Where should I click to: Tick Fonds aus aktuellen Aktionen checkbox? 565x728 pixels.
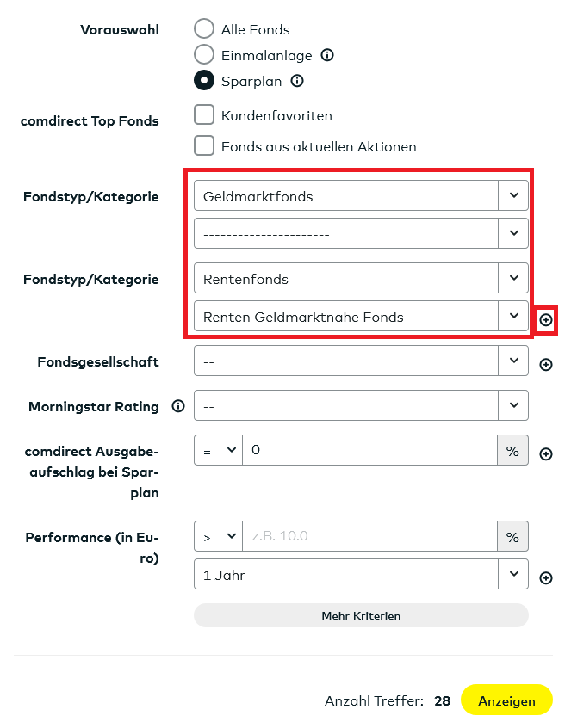click(x=204, y=146)
